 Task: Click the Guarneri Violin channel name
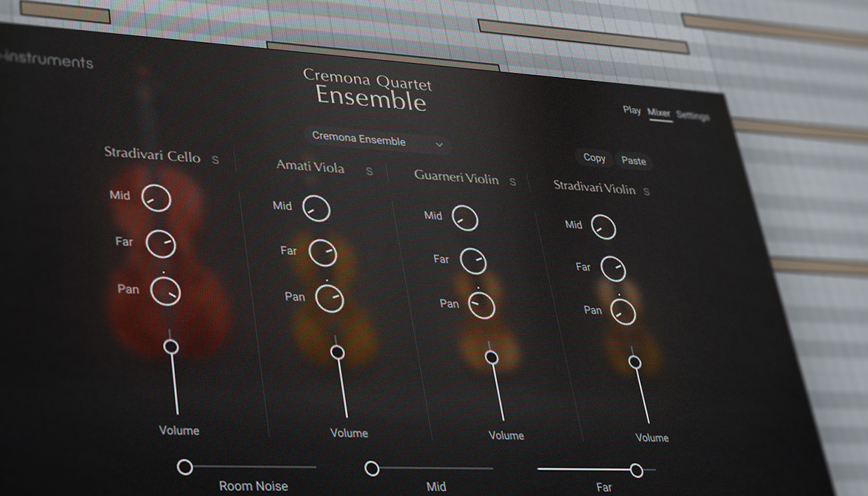[456, 177]
